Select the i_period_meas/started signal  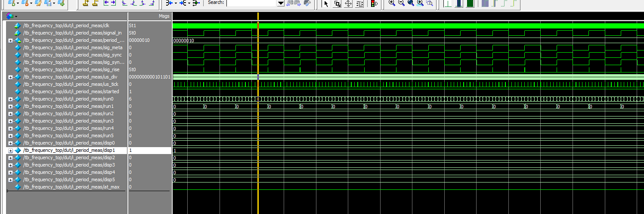click(71, 91)
